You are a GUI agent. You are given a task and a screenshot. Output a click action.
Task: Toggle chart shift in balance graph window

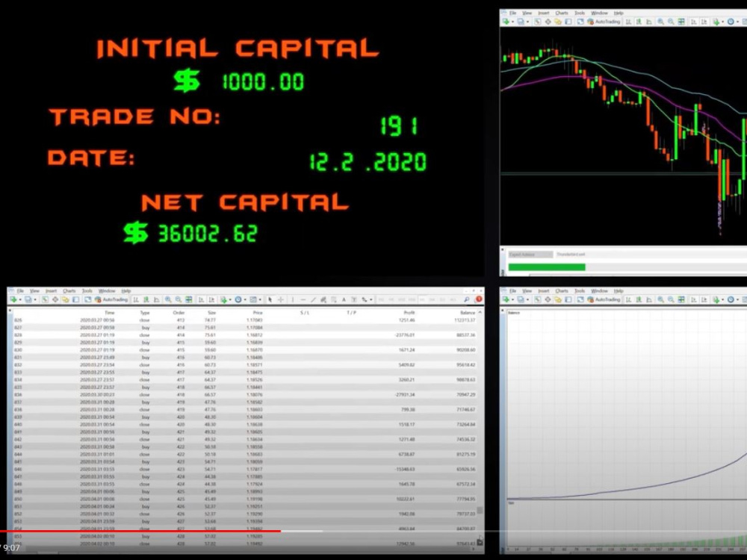[x=704, y=299]
